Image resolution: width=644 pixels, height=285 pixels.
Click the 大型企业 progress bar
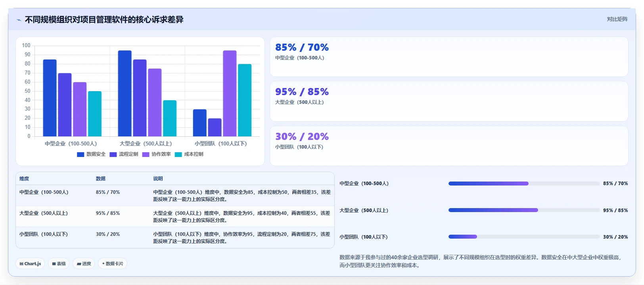tap(524, 210)
